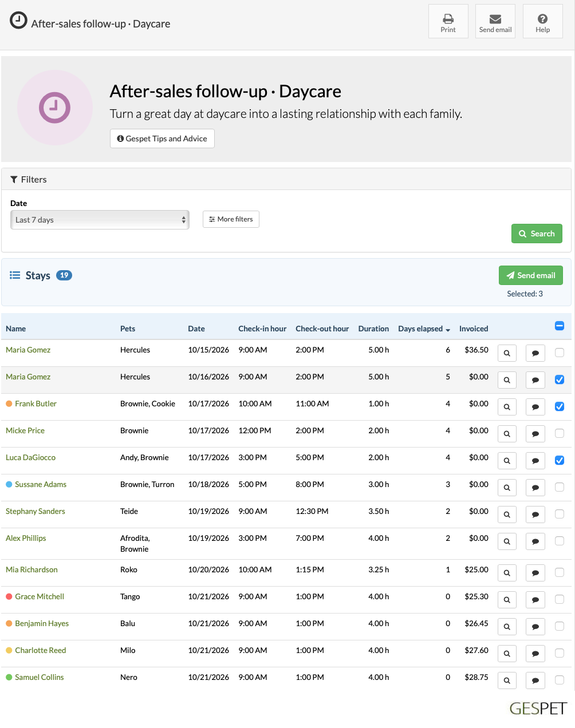Open comment for Sussane Adams stay
575x728 pixels.
click(x=535, y=488)
